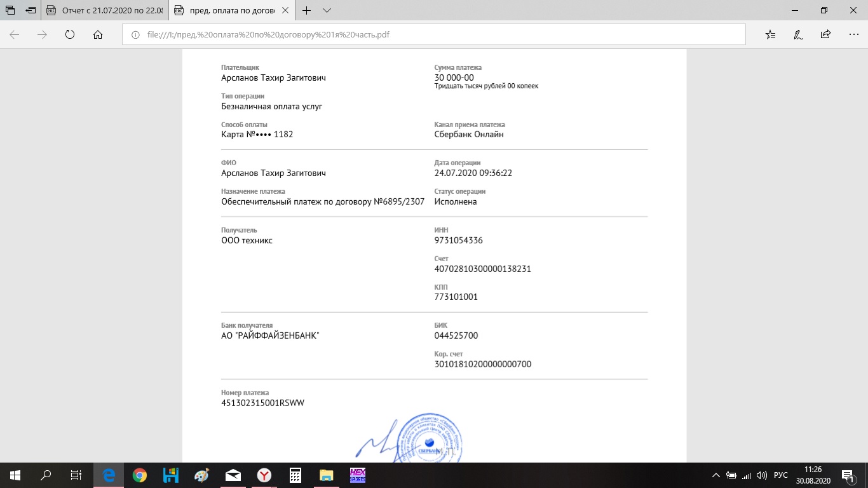Screen dimensions: 868x488
Task: Open the Mail app from taskbar
Action: click(x=233, y=475)
